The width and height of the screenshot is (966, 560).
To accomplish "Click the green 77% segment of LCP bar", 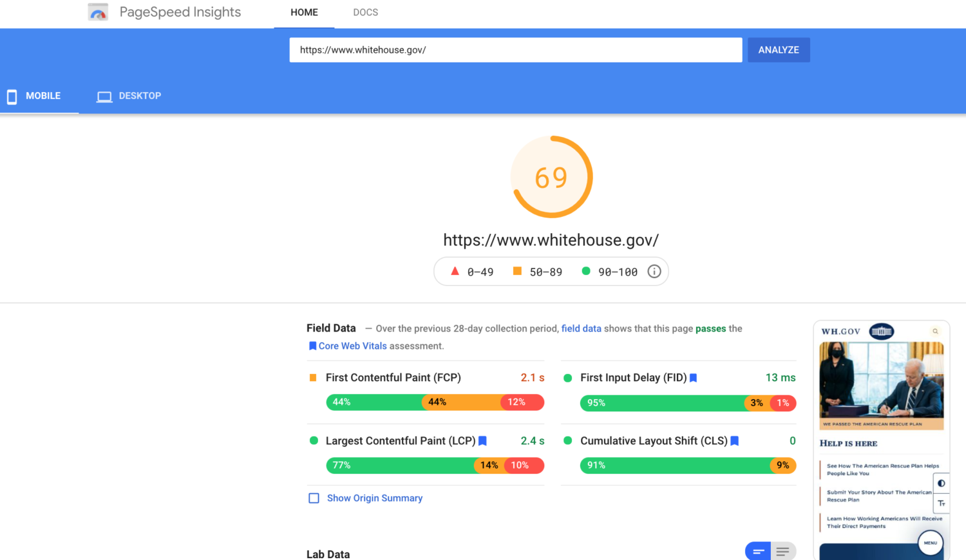I will (401, 465).
